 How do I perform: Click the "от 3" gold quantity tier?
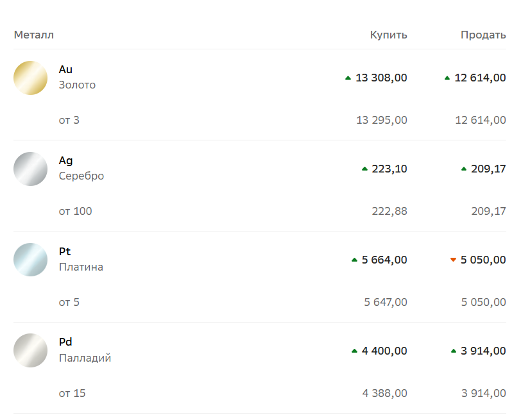point(69,120)
